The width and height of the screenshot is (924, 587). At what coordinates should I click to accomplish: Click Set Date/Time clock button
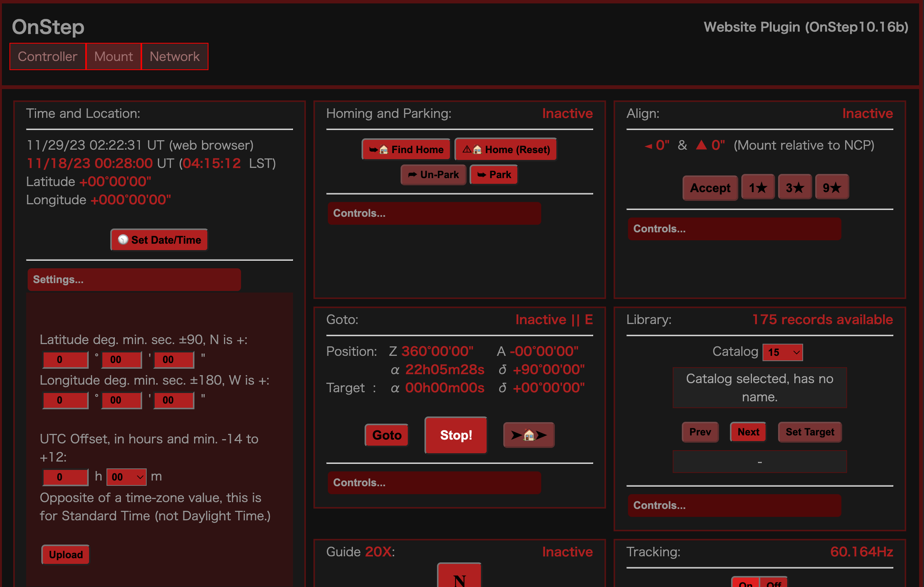click(x=159, y=240)
